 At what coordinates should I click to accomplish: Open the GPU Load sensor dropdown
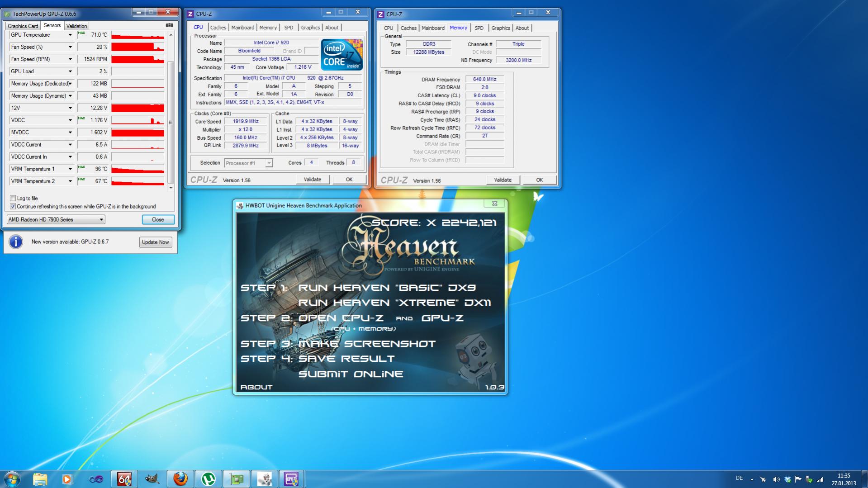point(70,71)
